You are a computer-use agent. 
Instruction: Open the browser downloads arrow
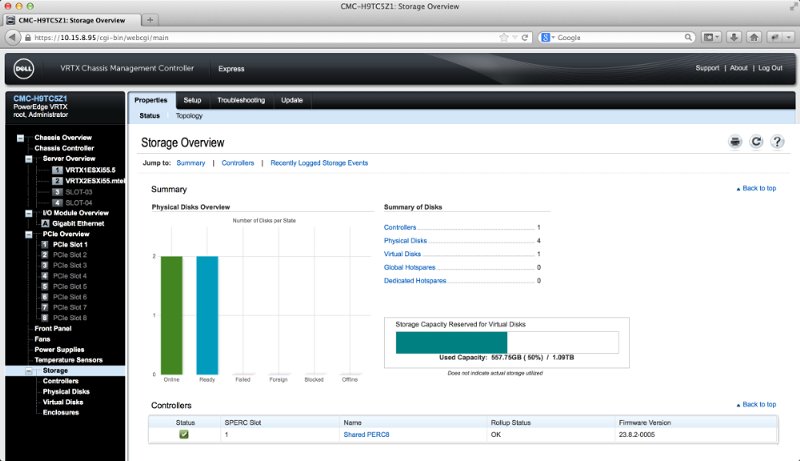coord(734,37)
